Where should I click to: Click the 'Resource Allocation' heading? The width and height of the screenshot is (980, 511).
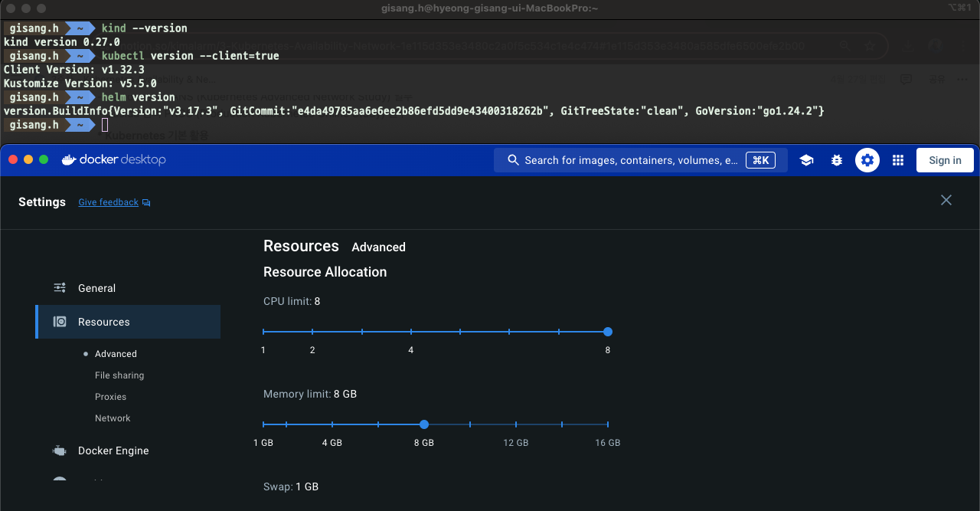tap(325, 272)
